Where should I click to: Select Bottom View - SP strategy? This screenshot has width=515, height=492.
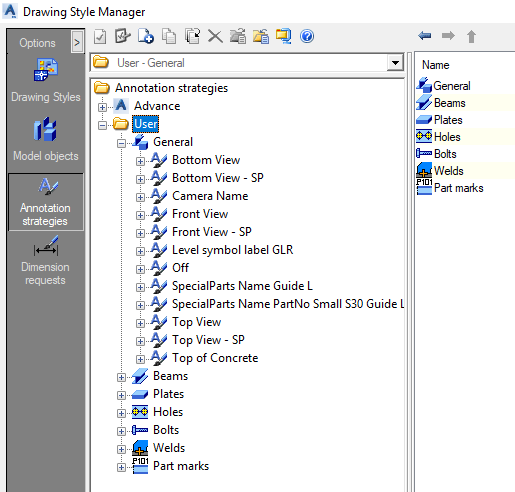pyautogui.click(x=218, y=178)
